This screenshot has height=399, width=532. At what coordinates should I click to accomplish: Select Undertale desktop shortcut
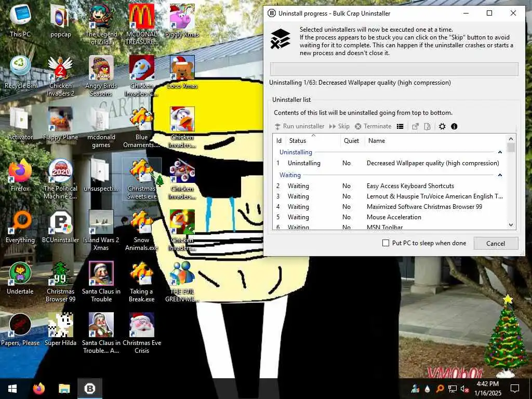pos(20,278)
